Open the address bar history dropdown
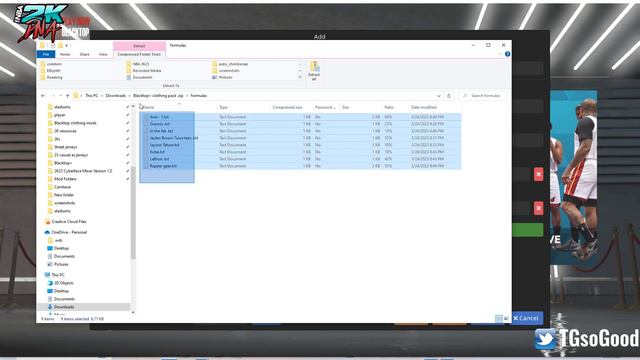The width and height of the screenshot is (640, 360). pos(439,96)
